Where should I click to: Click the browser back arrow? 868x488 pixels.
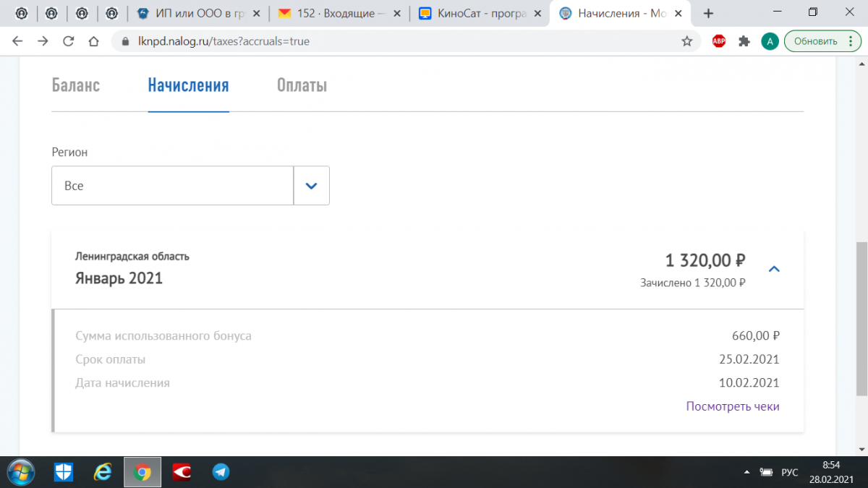click(17, 41)
